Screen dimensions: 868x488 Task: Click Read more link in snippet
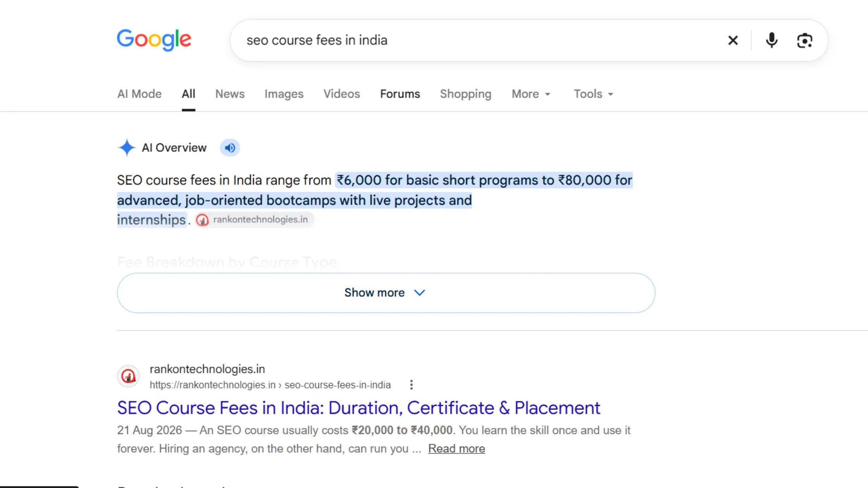pos(456,448)
